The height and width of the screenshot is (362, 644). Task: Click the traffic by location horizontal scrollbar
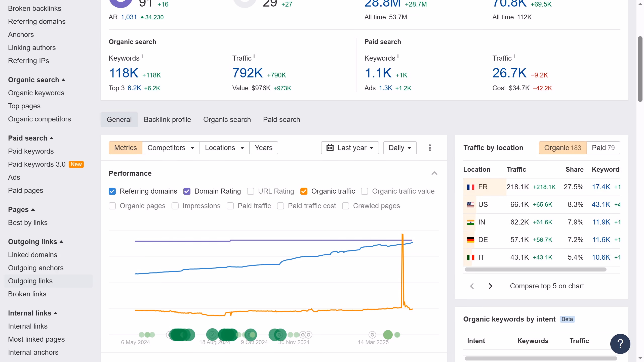click(x=535, y=269)
